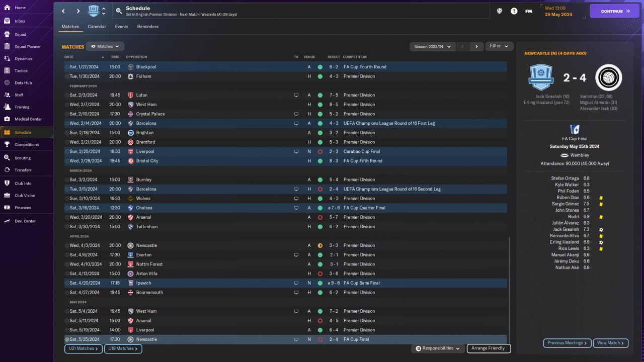Screen dimensions: 644x362
Task: Click TV icon on the Luton match row
Action: point(296,95)
